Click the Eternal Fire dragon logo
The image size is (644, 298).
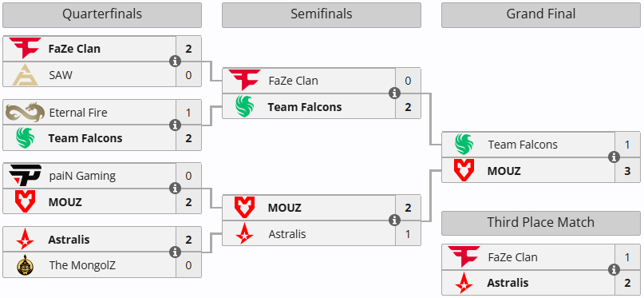point(25,112)
